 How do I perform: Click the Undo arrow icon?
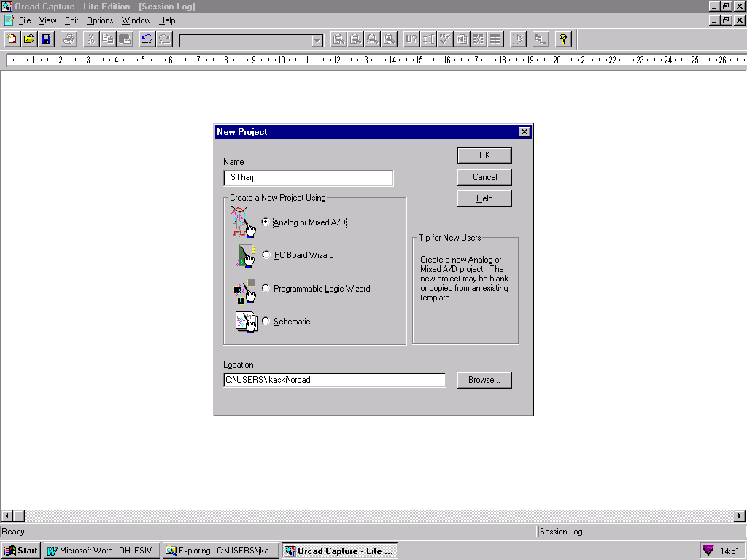pos(147,39)
